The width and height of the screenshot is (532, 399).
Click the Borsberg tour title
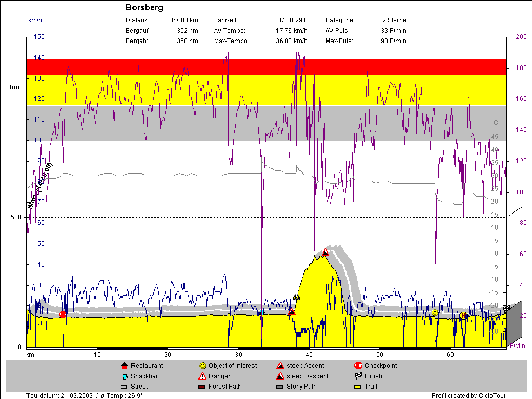(144, 8)
